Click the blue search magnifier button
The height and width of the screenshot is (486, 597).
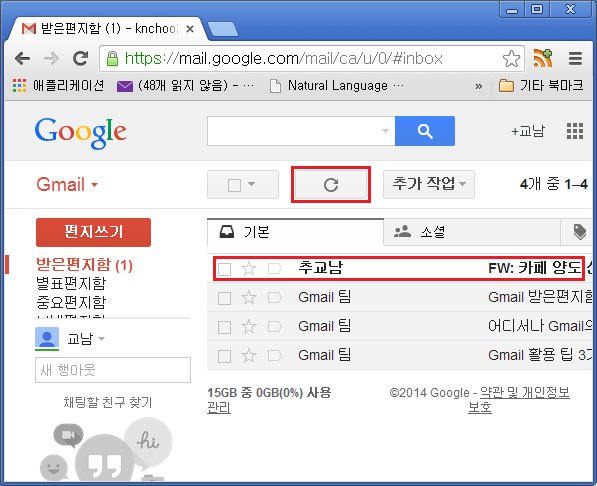[x=425, y=131]
